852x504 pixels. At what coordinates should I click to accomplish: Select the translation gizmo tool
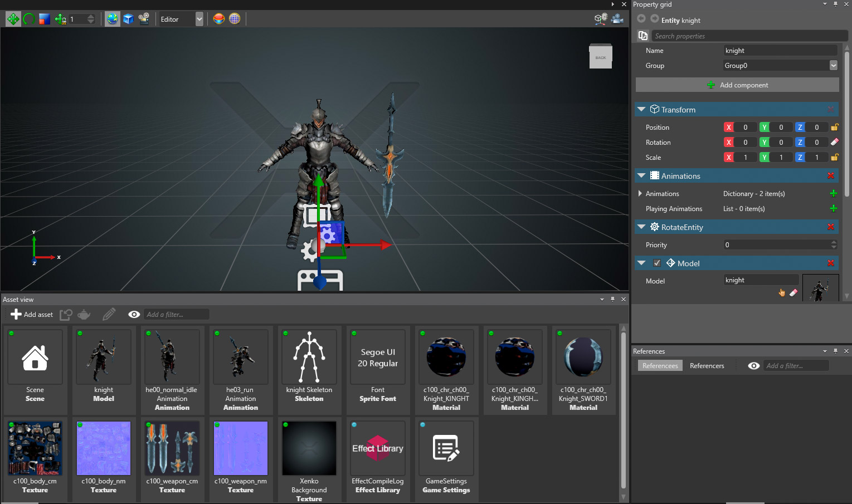pos(13,19)
